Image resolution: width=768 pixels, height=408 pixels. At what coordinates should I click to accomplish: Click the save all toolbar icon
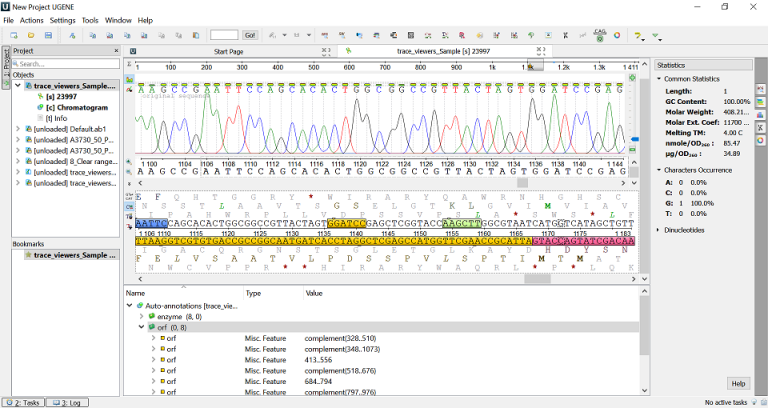point(48,35)
